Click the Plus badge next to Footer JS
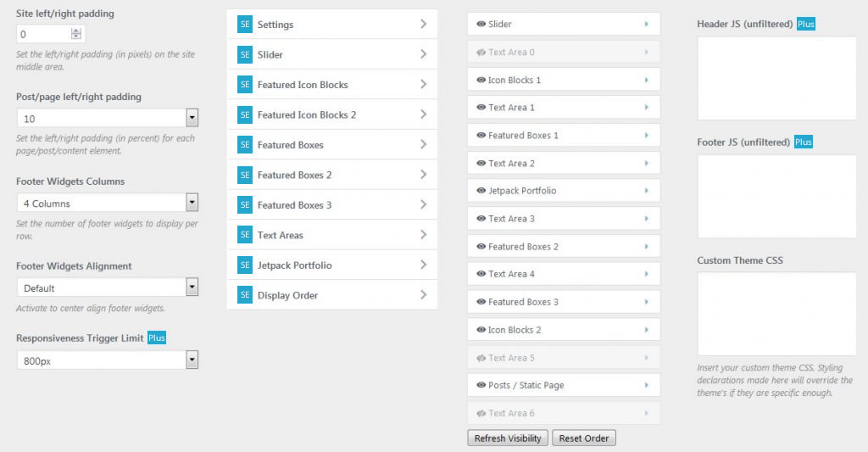This screenshot has height=452, width=868. pyautogui.click(x=804, y=142)
